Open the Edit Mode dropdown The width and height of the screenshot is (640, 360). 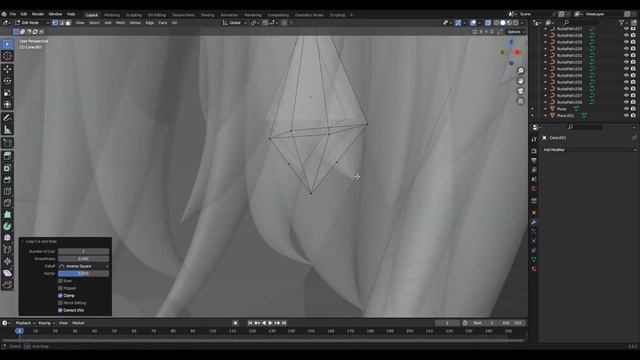click(x=32, y=23)
